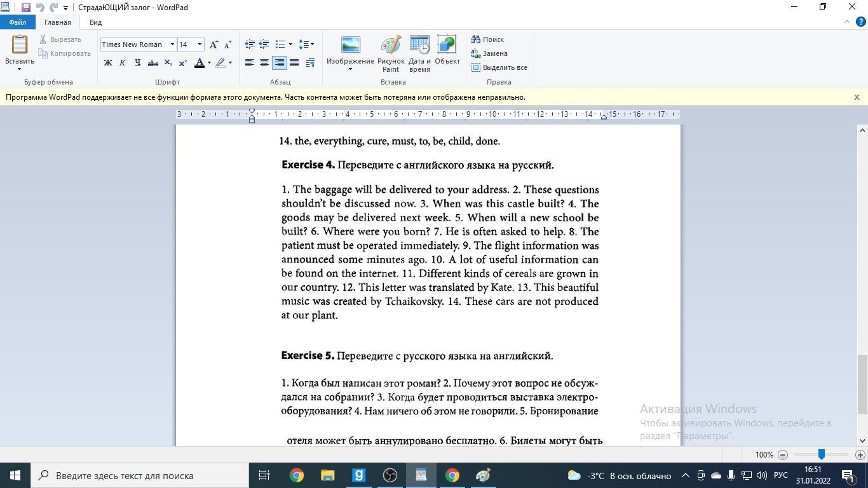Redo the last undone action
The image size is (868, 488).
click(53, 8)
